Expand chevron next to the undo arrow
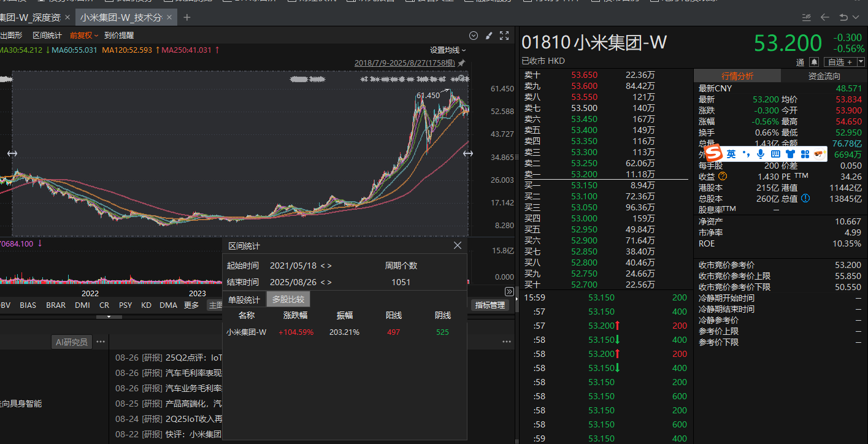Screen dimensions: 868x444 pos(855,18)
